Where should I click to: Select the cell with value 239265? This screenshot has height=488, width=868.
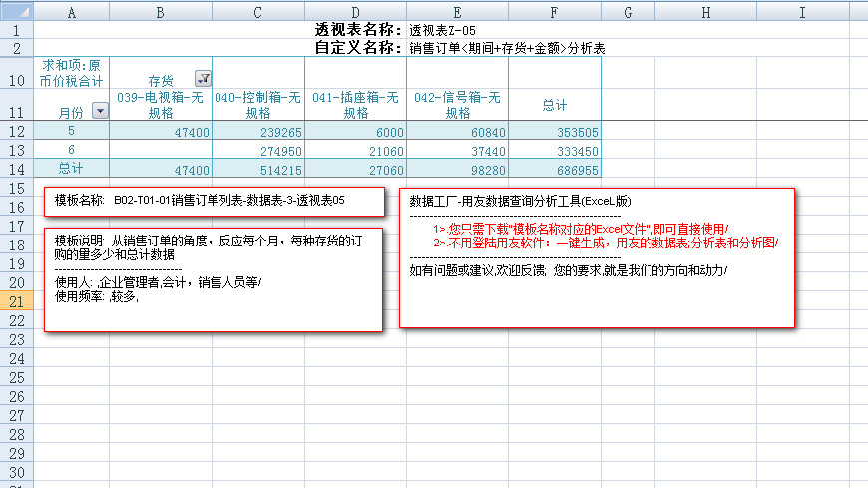tap(258, 132)
